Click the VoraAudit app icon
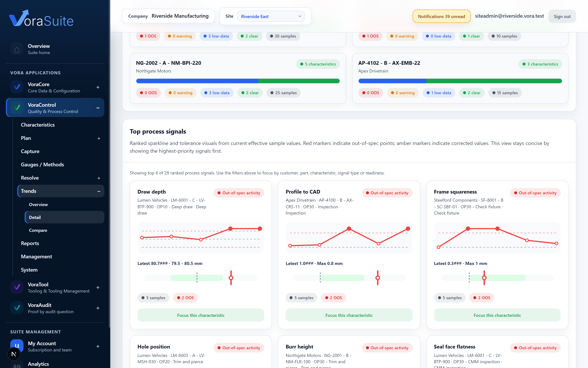Viewport: 588px width, 368px height. click(x=17, y=308)
